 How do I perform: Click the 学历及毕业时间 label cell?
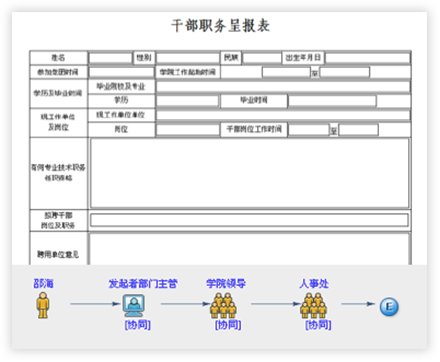[58, 93]
